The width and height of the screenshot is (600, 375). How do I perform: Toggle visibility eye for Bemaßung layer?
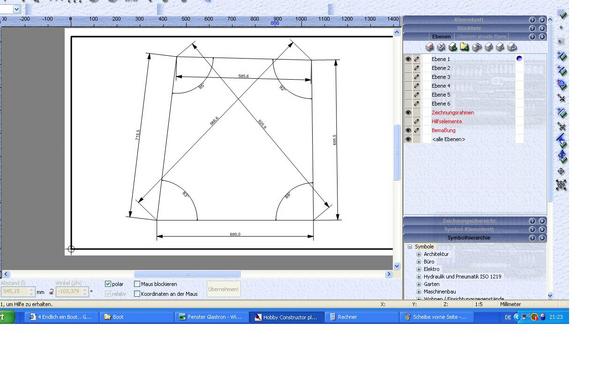pyautogui.click(x=408, y=130)
